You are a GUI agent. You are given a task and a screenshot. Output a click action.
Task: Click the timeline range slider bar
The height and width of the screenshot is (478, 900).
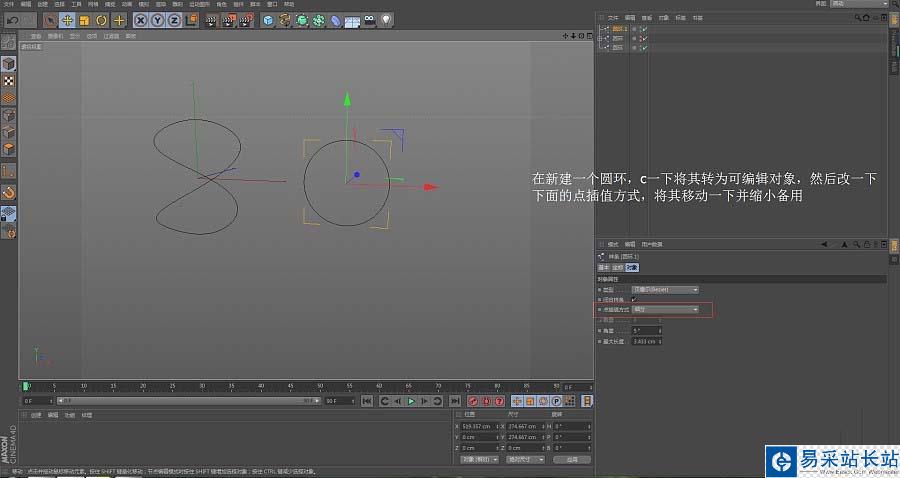click(x=189, y=401)
